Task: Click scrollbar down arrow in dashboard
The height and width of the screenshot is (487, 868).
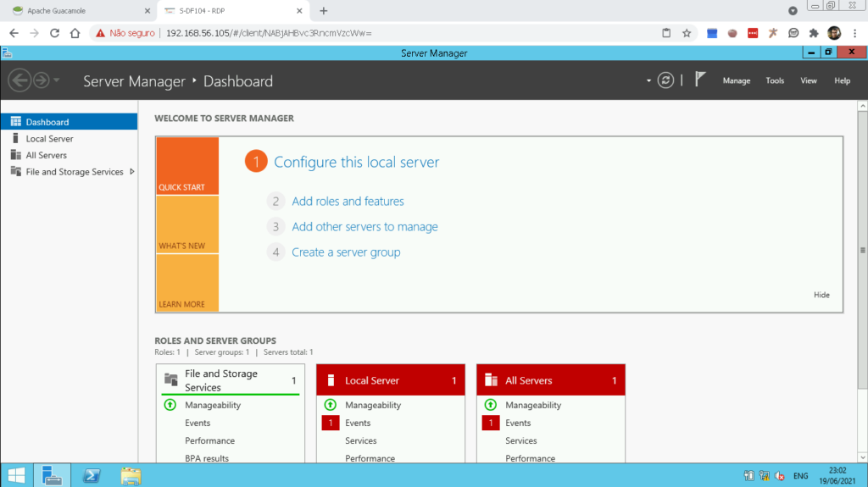Action: pos(862,457)
